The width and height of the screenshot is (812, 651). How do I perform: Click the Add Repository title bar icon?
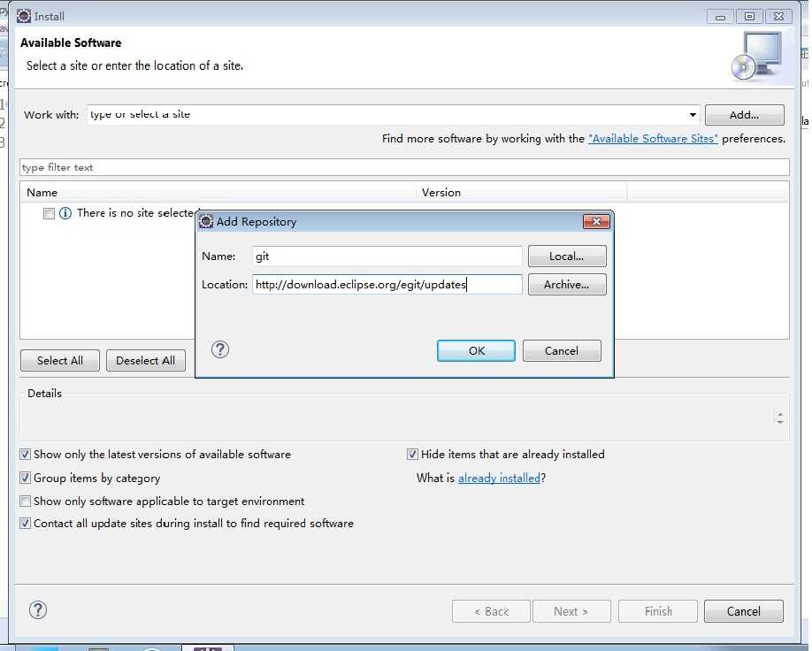(206, 221)
